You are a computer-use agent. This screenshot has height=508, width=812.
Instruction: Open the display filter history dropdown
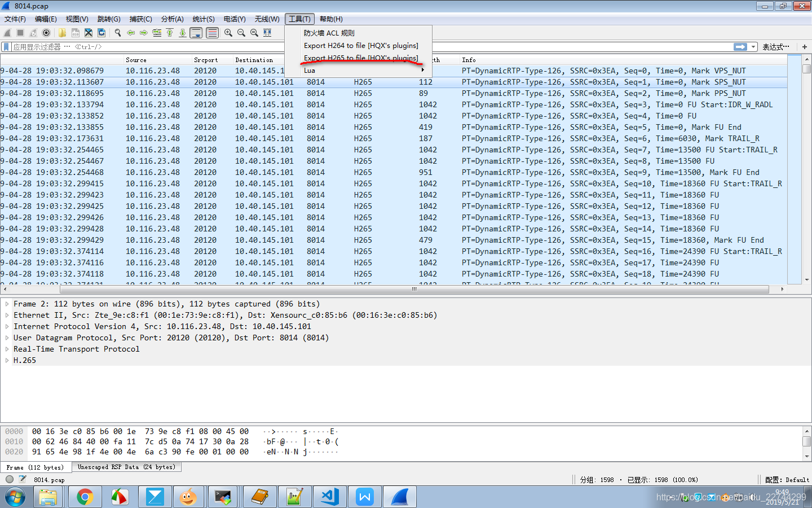pyautogui.click(x=753, y=47)
